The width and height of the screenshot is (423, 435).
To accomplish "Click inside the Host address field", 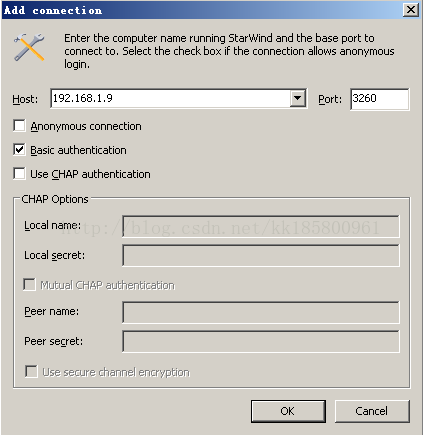I will [170, 98].
